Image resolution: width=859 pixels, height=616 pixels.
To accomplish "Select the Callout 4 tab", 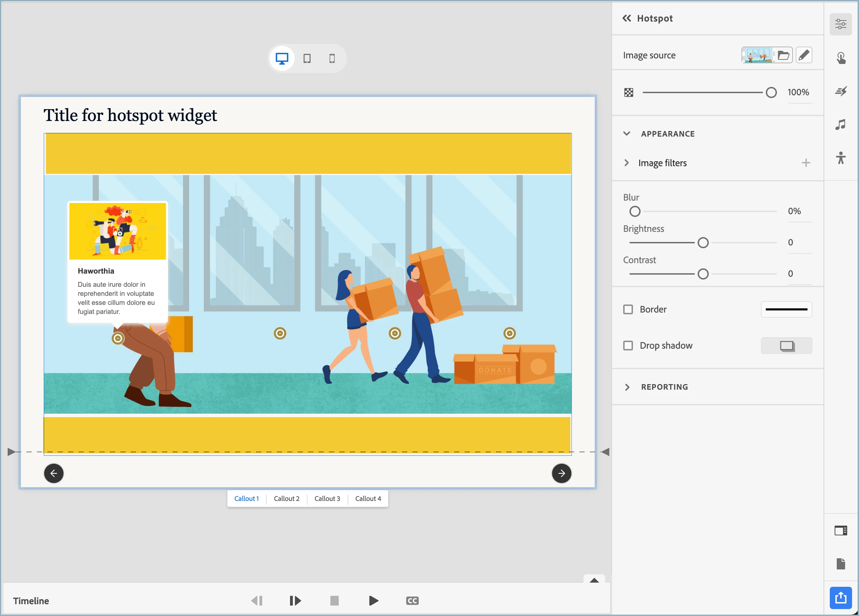I will (x=368, y=499).
